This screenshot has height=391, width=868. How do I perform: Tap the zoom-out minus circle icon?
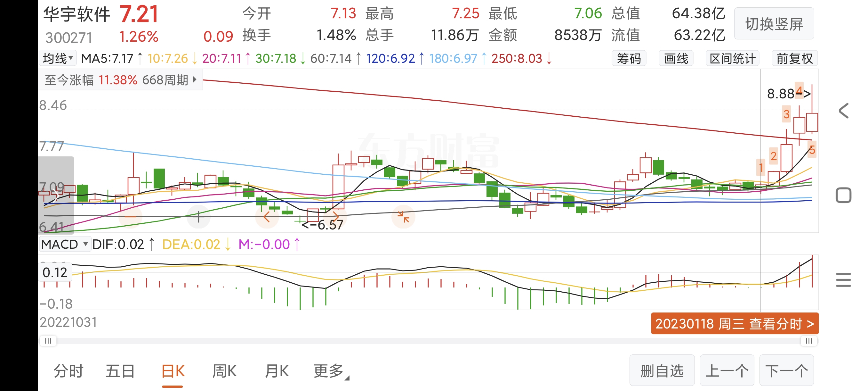point(130,217)
